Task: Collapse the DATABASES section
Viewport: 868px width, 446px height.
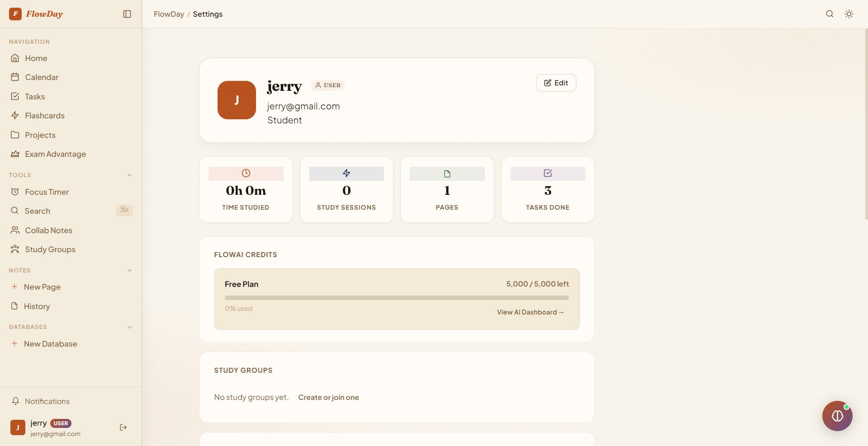Action: click(130, 327)
